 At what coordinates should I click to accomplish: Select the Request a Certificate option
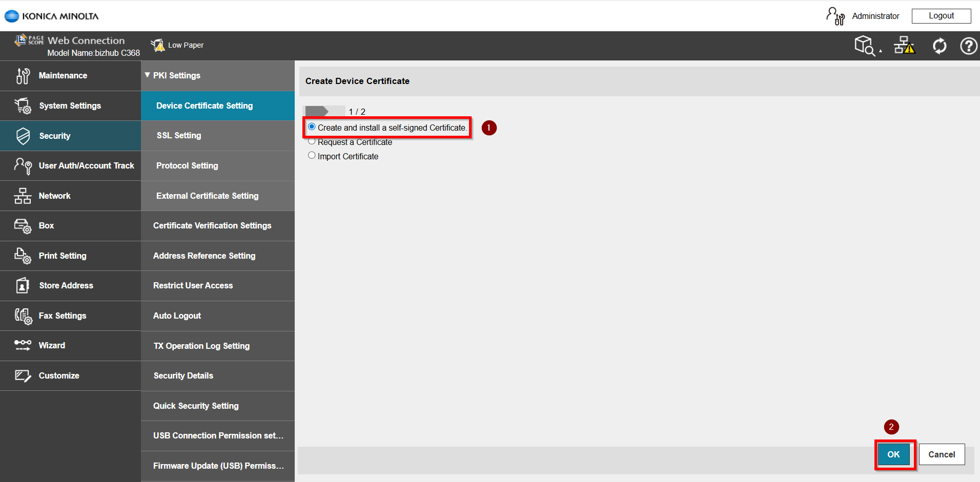coord(312,141)
